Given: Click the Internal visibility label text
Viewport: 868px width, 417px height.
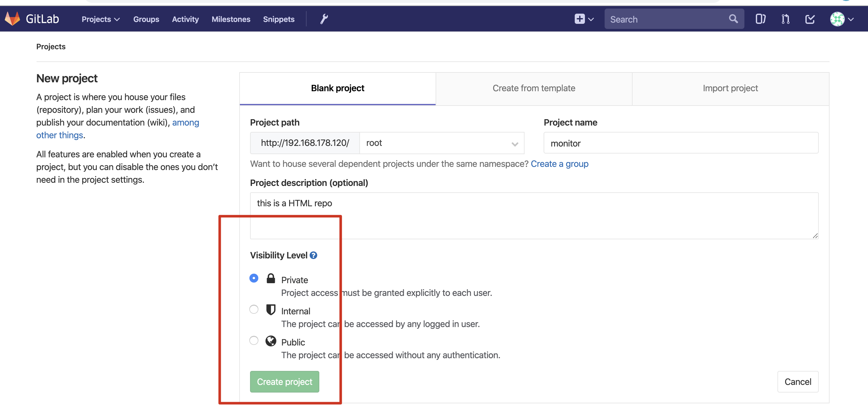Looking at the screenshot, I should coord(295,311).
